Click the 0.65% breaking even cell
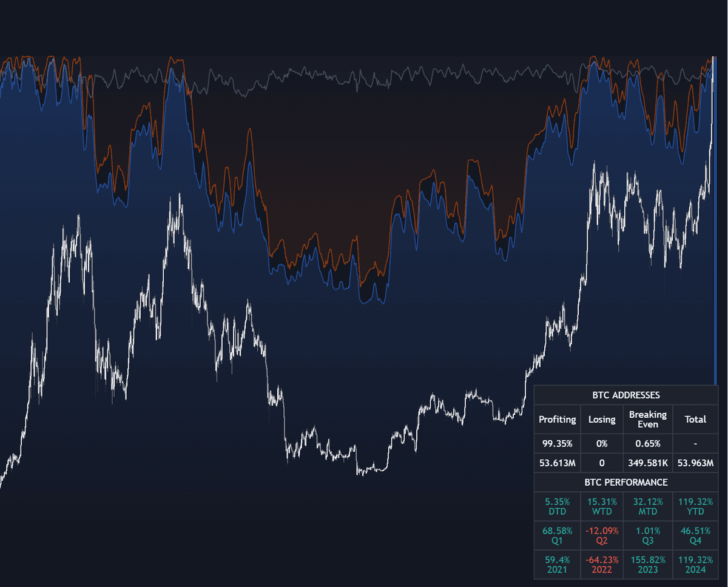This screenshot has width=728, height=587. tap(647, 443)
